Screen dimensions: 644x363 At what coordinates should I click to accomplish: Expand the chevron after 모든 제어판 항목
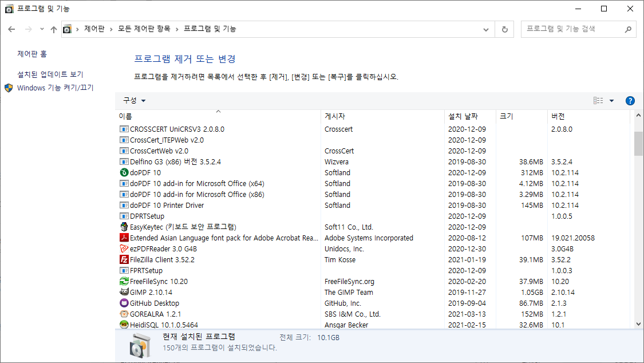tap(177, 29)
